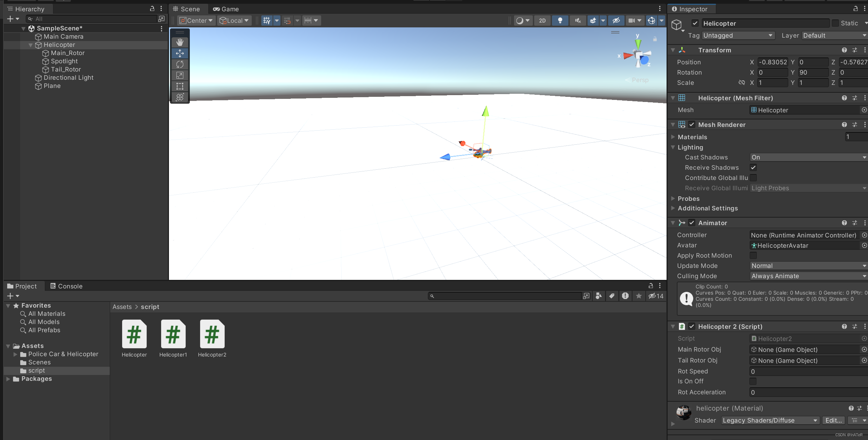Select the Move tool in the Scene toolbar

180,53
